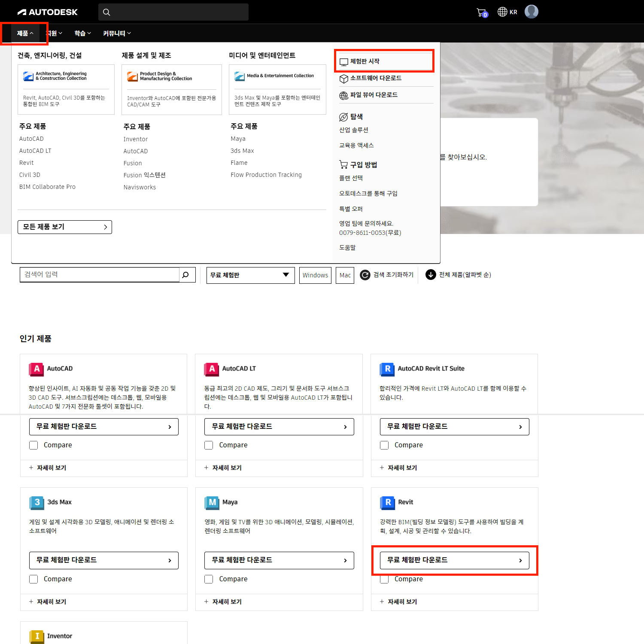Click the 검색어 입력 search field

coord(100,275)
